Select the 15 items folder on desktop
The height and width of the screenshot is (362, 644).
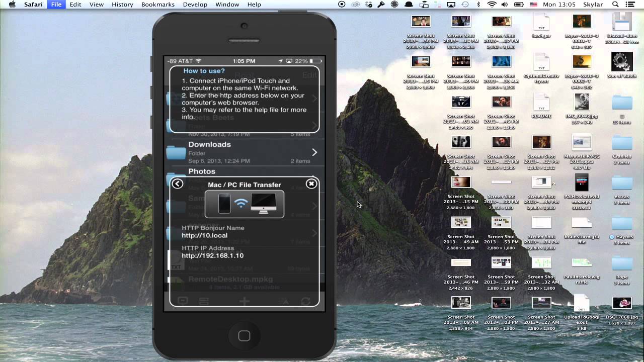click(x=622, y=102)
